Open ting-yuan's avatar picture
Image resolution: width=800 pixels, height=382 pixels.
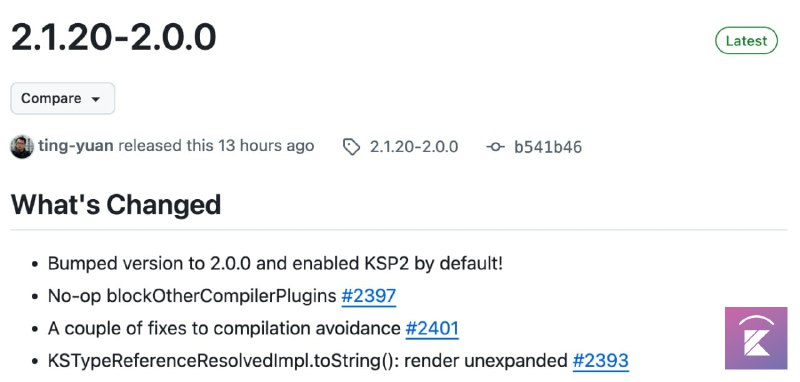(x=22, y=147)
